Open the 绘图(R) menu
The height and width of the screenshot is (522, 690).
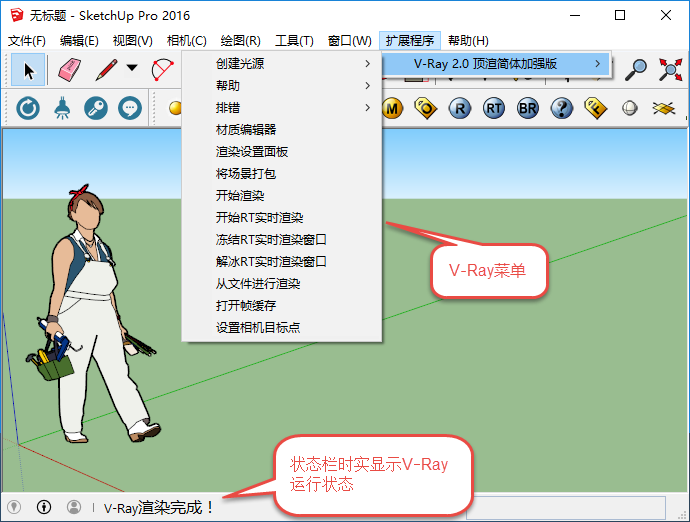[240, 41]
